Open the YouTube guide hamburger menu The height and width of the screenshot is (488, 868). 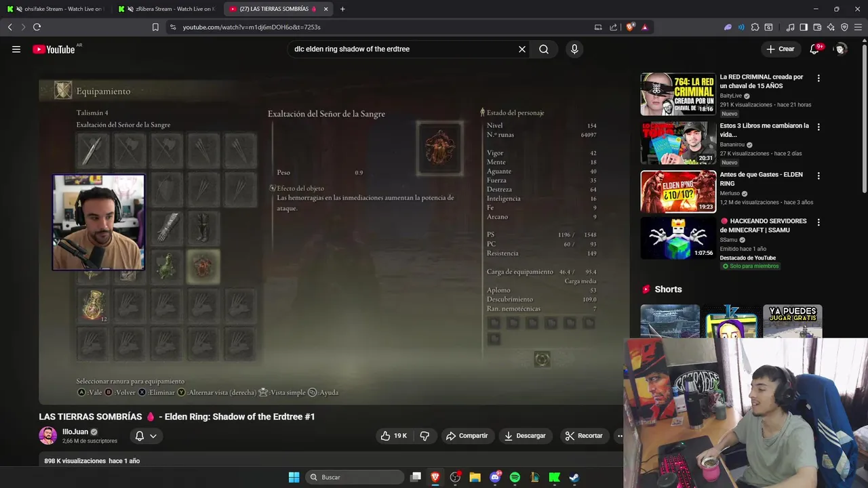pyautogui.click(x=16, y=49)
